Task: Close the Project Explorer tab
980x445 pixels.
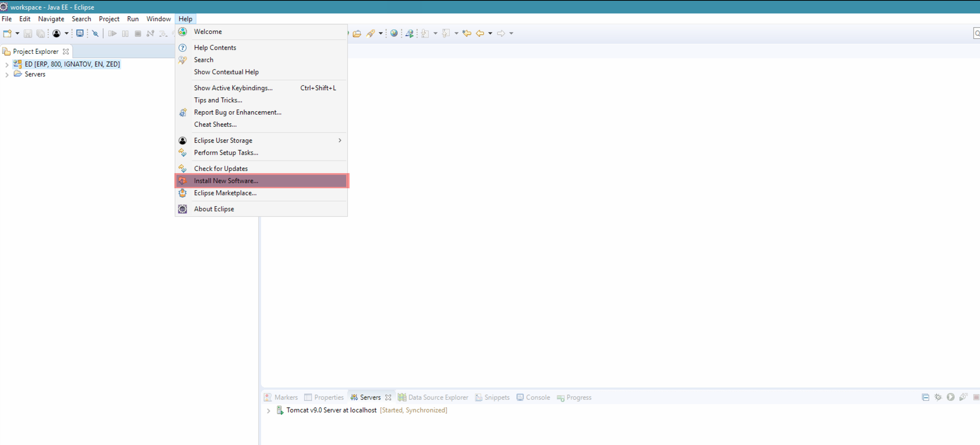Action: point(66,51)
